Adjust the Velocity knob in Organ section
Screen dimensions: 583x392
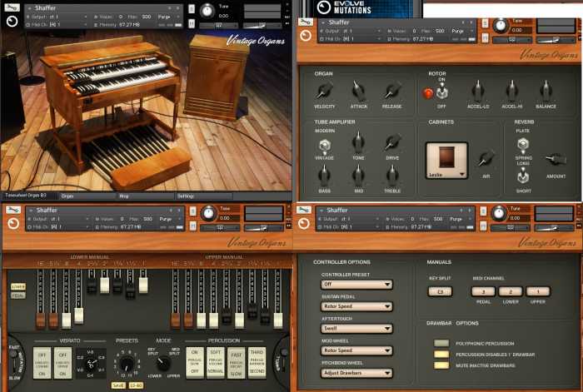(324, 91)
